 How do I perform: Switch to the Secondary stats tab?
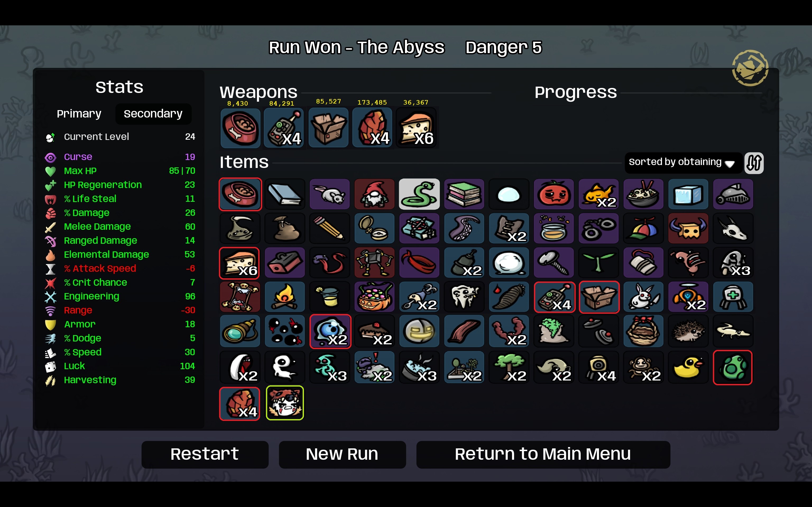click(153, 114)
